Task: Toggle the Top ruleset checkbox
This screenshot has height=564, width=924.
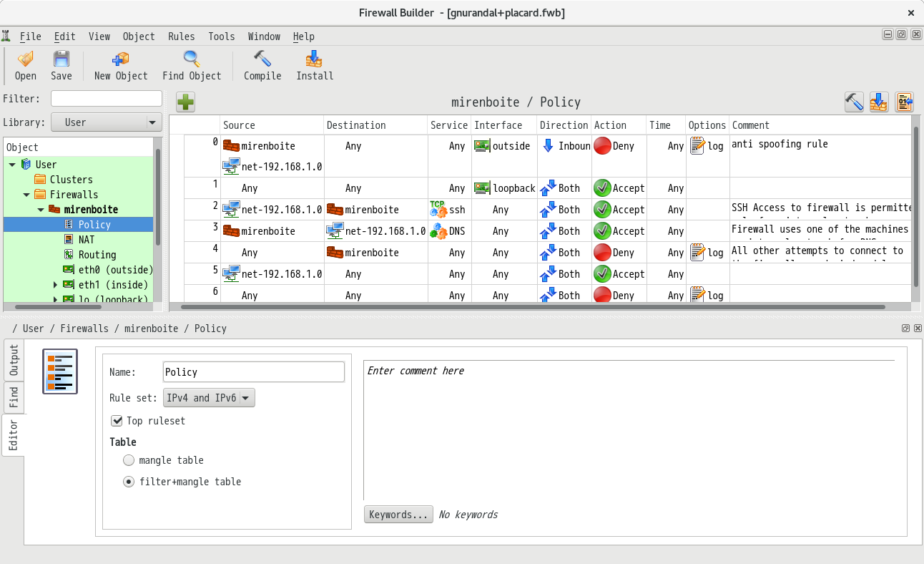Action: coord(117,421)
